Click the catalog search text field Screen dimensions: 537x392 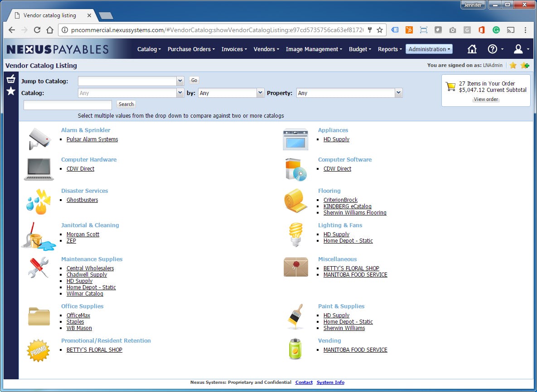[68, 105]
